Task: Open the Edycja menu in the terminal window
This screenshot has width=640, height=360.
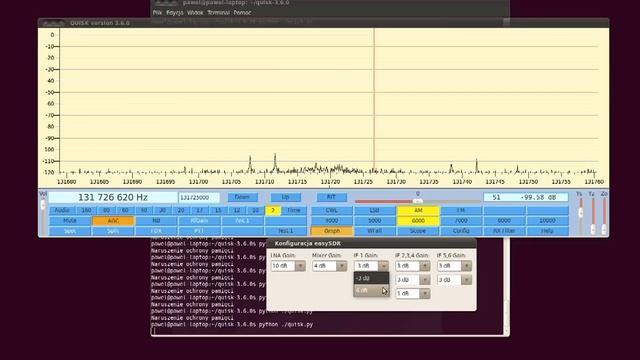Action: point(175,13)
